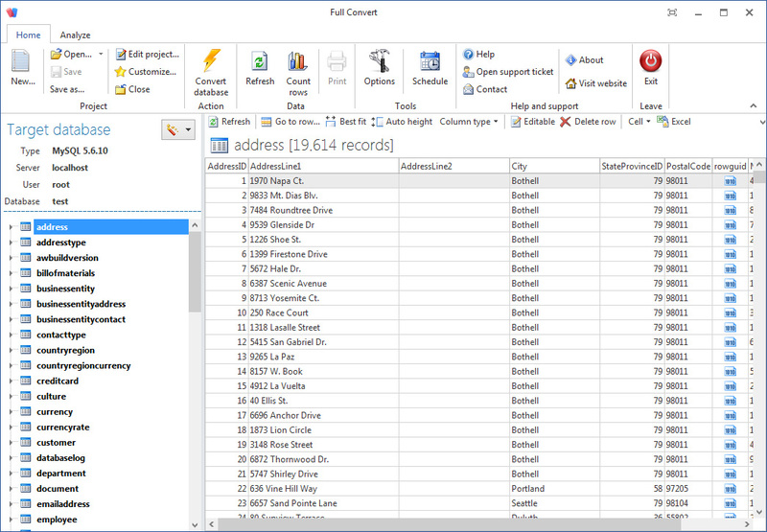Click the Convert database lightning icon
Image resolution: width=767 pixels, height=532 pixels.
pos(211,61)
